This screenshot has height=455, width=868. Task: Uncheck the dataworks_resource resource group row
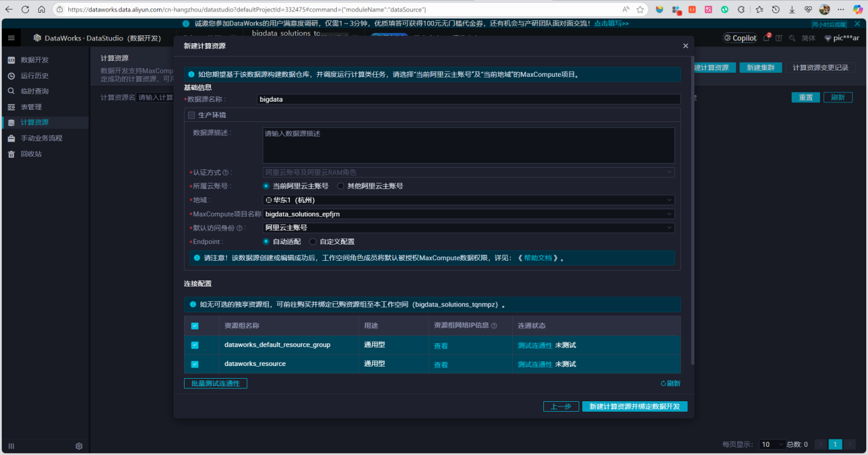pos(194,364)
